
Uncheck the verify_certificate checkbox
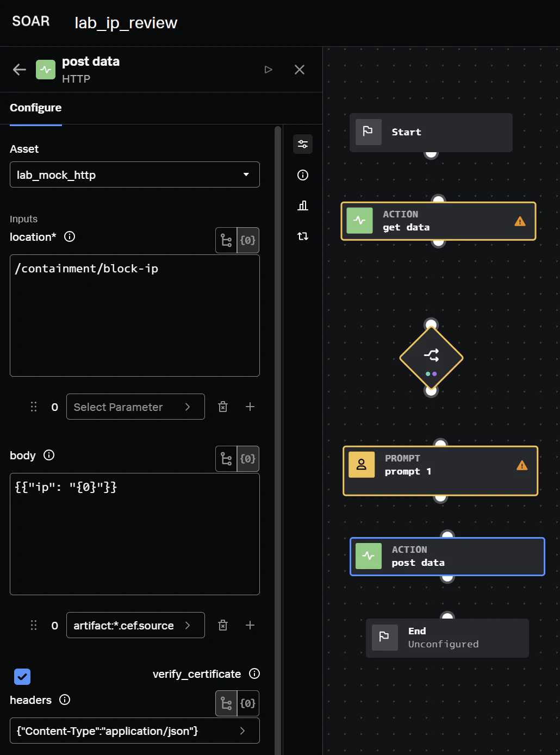22,677
